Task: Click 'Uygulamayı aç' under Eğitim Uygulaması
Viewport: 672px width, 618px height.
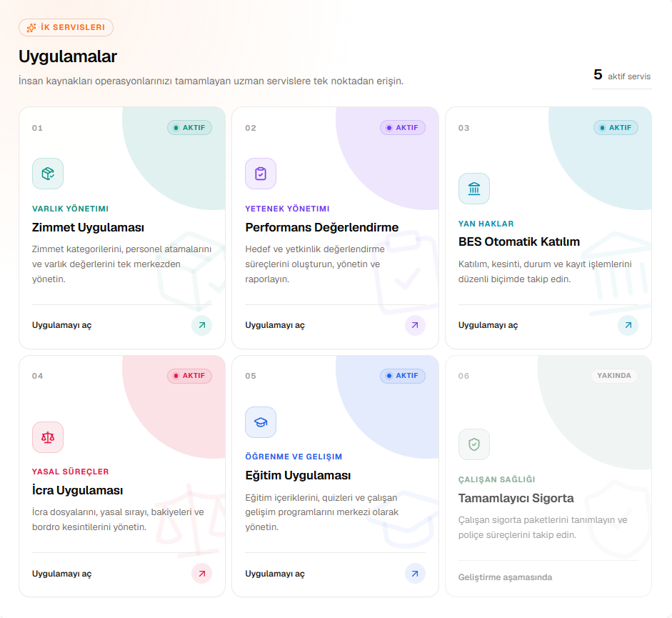Action: [275, 574]
